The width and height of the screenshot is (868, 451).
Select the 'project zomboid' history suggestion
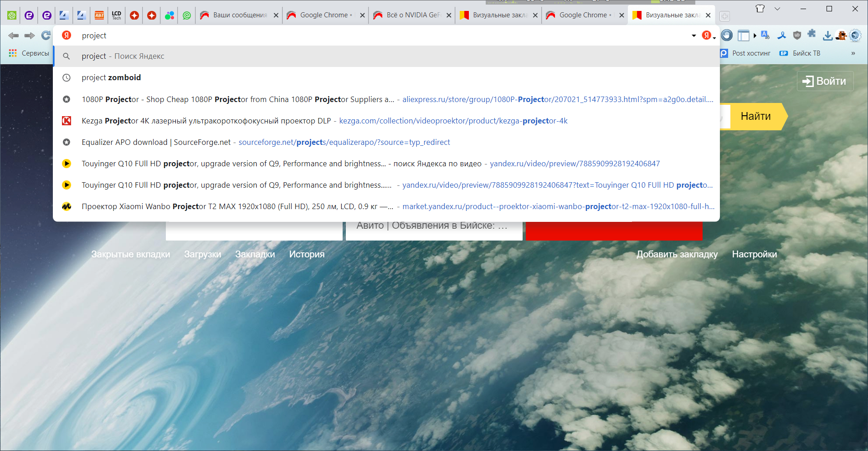386,77
